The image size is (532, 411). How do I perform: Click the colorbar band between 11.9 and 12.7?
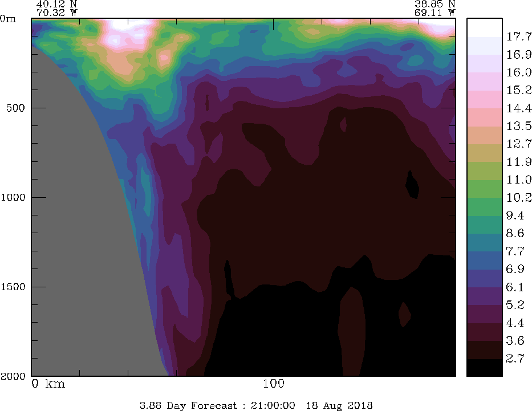(x=484, y=153)
